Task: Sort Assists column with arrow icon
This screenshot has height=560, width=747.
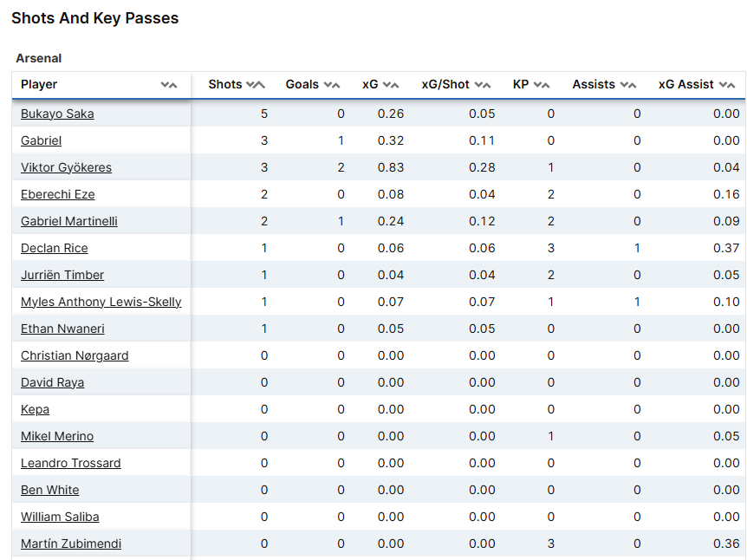Action: pos(628,85)
